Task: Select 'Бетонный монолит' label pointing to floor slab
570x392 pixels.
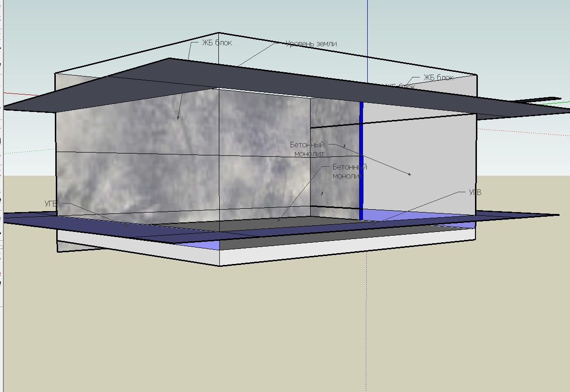Action: 350,171
